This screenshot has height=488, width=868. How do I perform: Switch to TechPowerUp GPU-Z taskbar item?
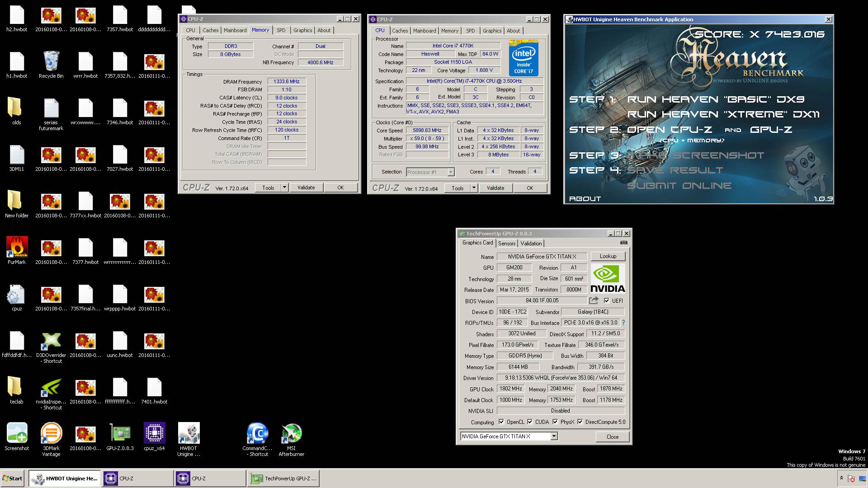(283, 478)
